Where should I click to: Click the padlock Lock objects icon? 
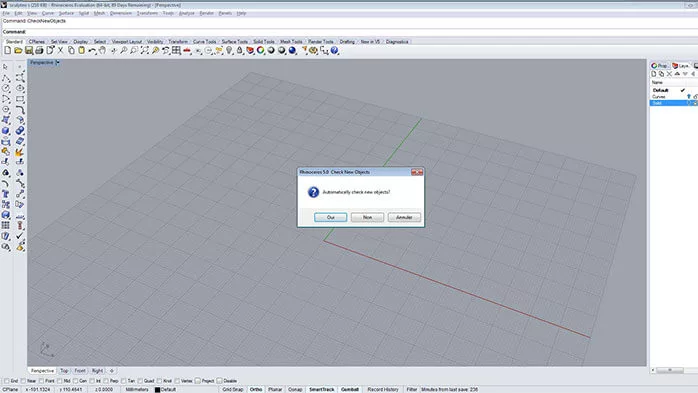pyautogui.click(x=239, y=51)
